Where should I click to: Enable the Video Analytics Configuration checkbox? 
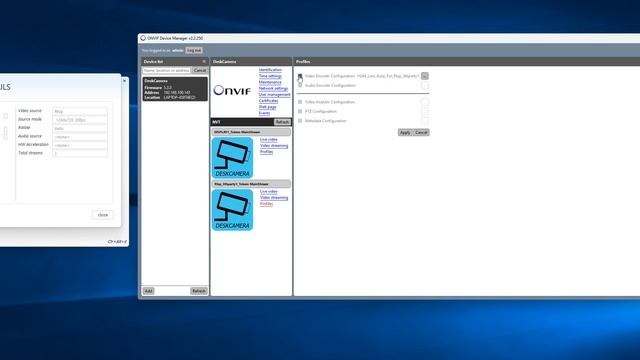(300, 102)
